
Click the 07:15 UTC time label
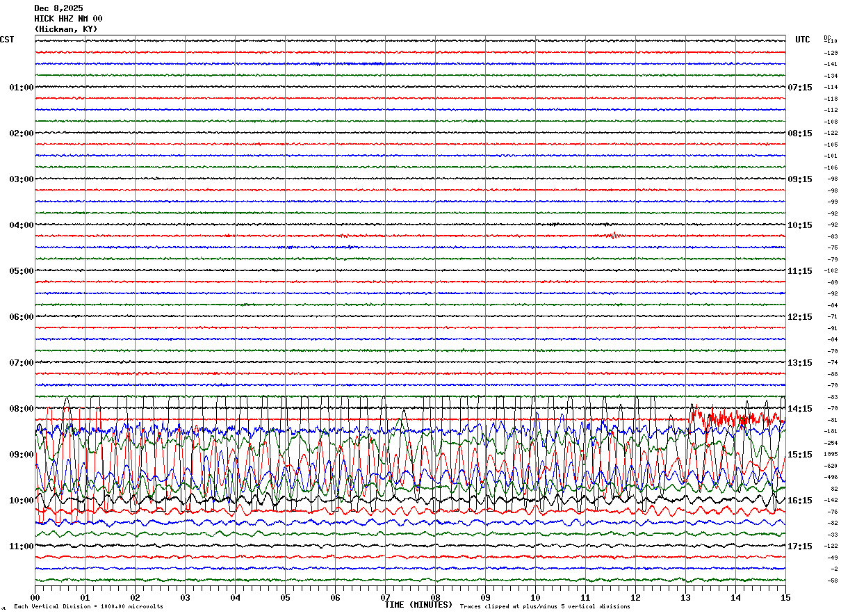(799, 87)
